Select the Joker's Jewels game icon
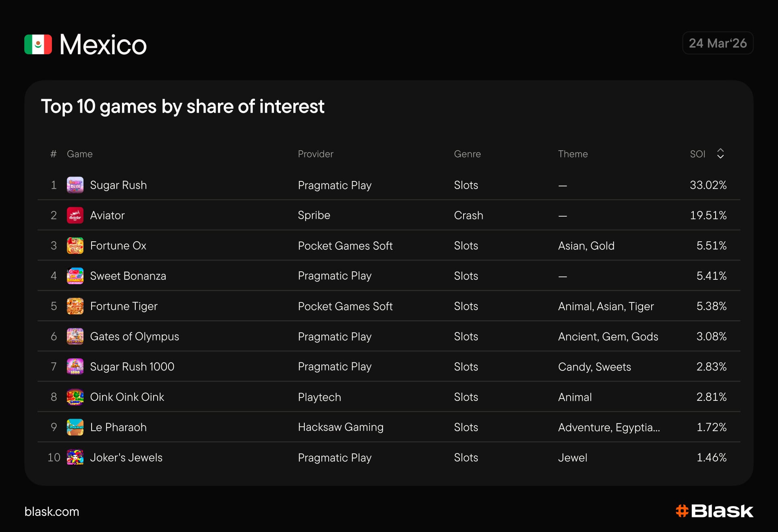778x532 pixels. [x=75, y=458]
